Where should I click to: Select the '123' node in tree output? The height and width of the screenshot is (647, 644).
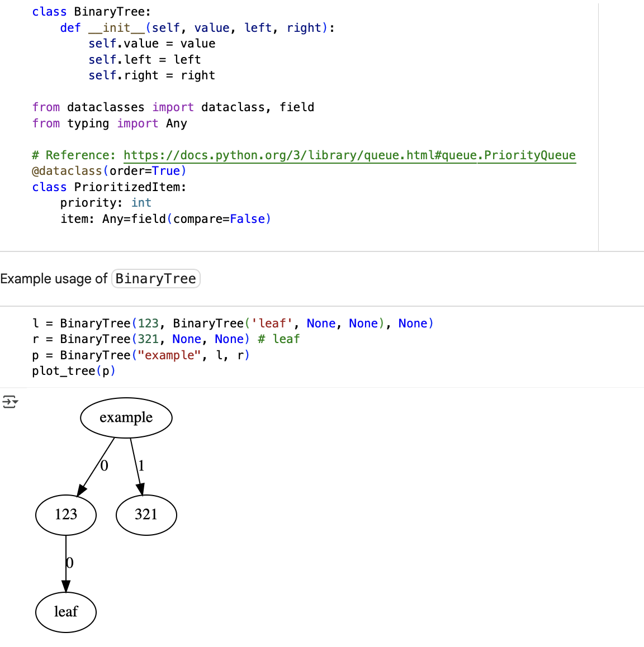[x=66, y=515]
